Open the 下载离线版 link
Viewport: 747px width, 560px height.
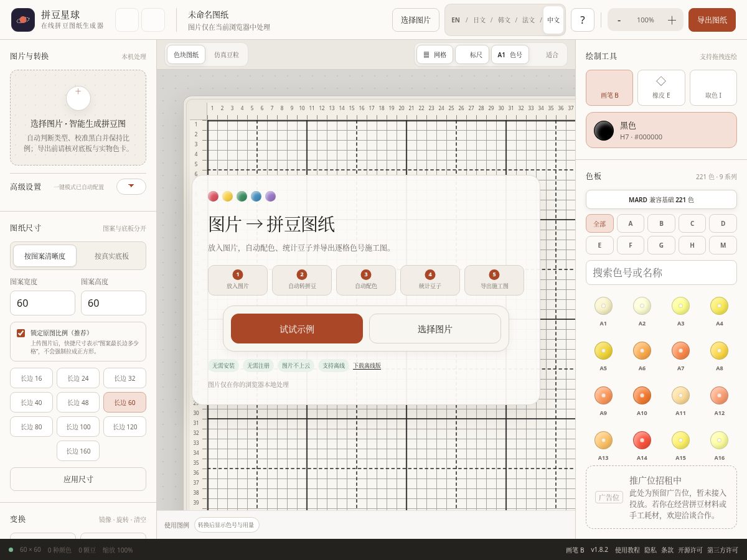pos(367,366)
